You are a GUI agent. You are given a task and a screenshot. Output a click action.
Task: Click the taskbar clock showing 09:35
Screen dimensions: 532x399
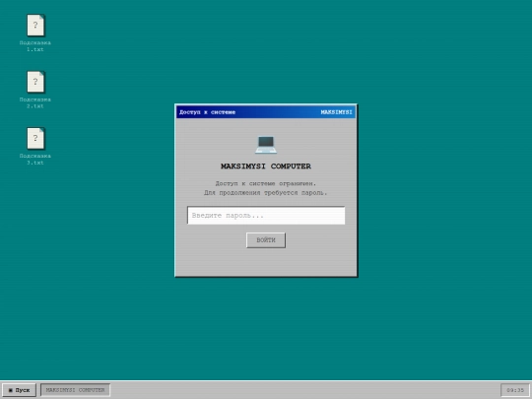tap(515, 390)
